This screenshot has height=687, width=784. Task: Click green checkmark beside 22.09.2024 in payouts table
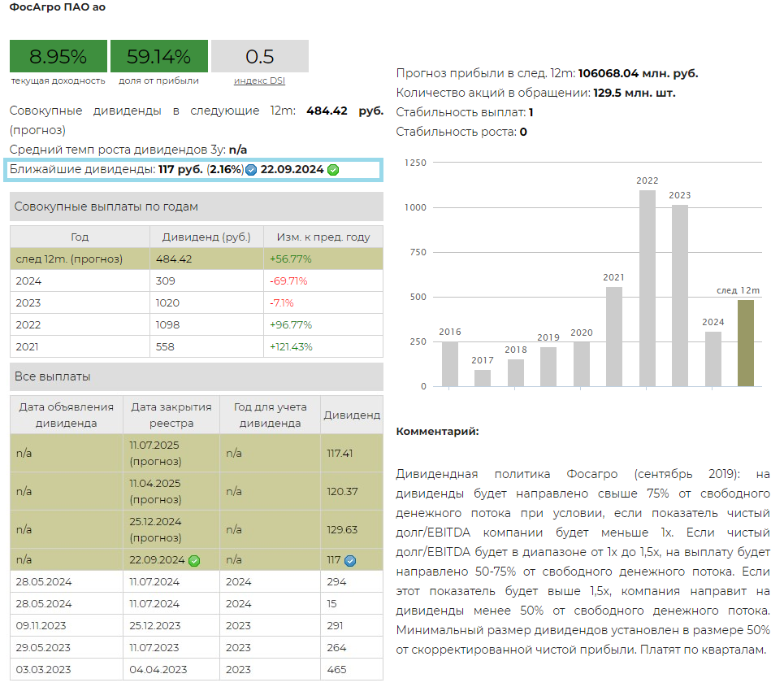coord(194,560)
